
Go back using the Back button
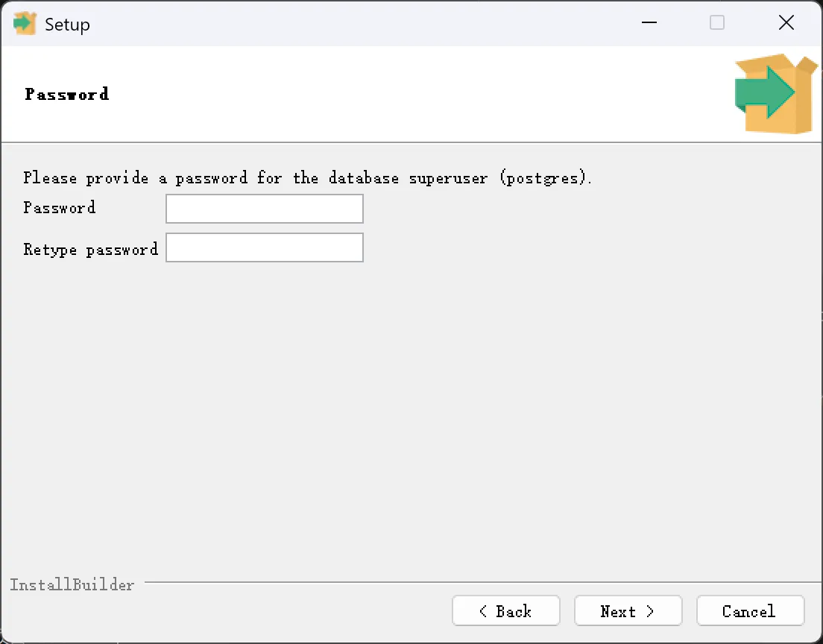[x=506, y=610]
